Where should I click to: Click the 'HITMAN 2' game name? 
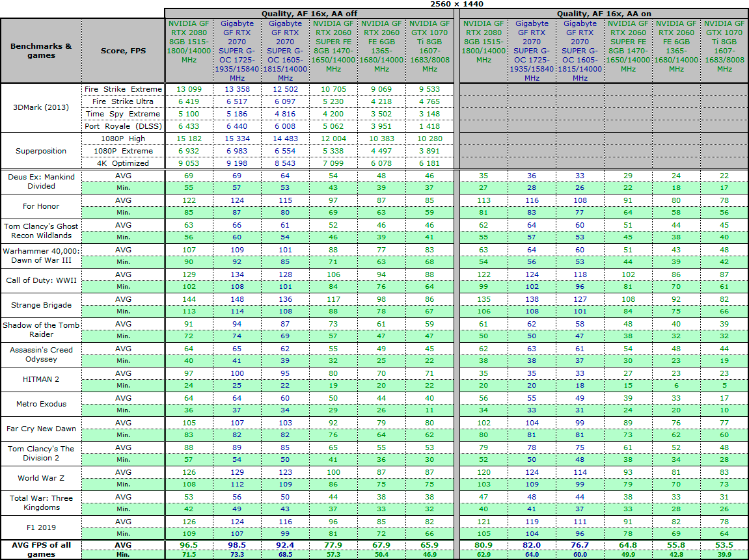coord(41,379)
